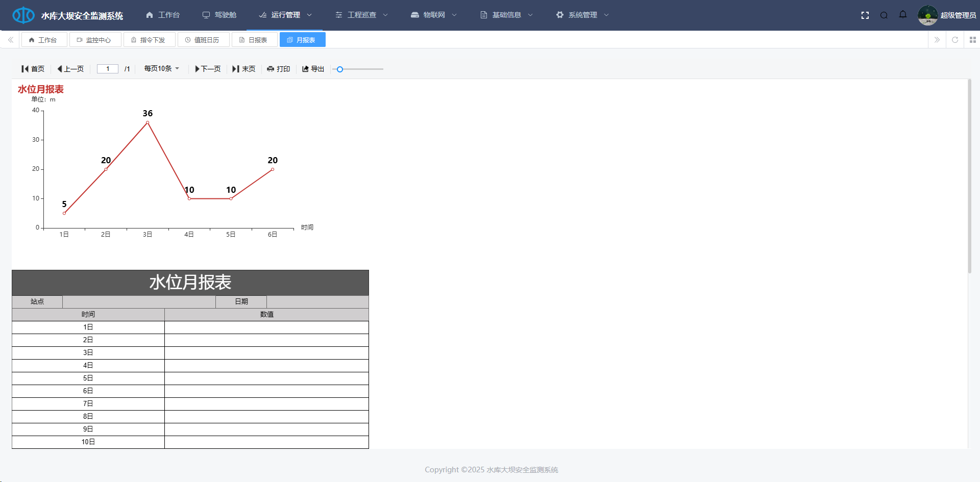Click the 日期 header cell
980x482 pixels.
[x=241, y=302]
